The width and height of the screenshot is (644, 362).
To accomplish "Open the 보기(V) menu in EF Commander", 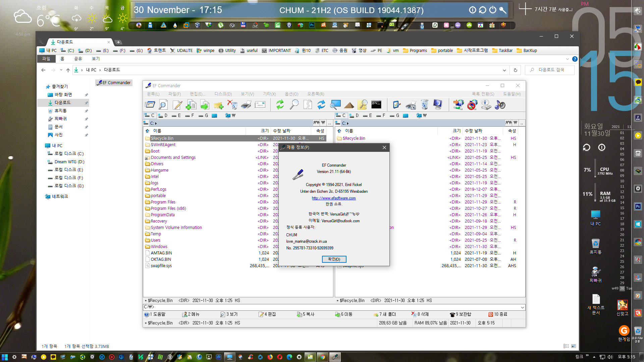I will coord(248,94).
